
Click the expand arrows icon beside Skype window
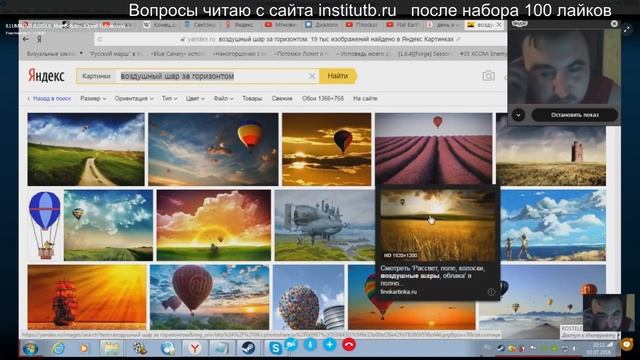(x=627, y=29)
